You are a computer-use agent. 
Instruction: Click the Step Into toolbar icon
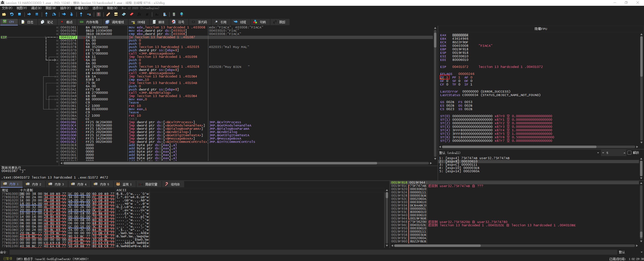coord(46,14)
